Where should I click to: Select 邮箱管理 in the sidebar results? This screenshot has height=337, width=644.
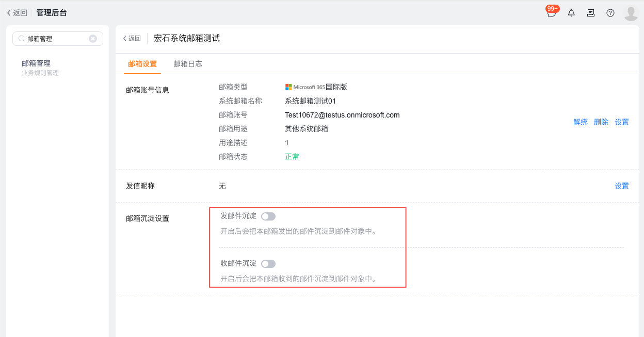click(x=36, y=63)
